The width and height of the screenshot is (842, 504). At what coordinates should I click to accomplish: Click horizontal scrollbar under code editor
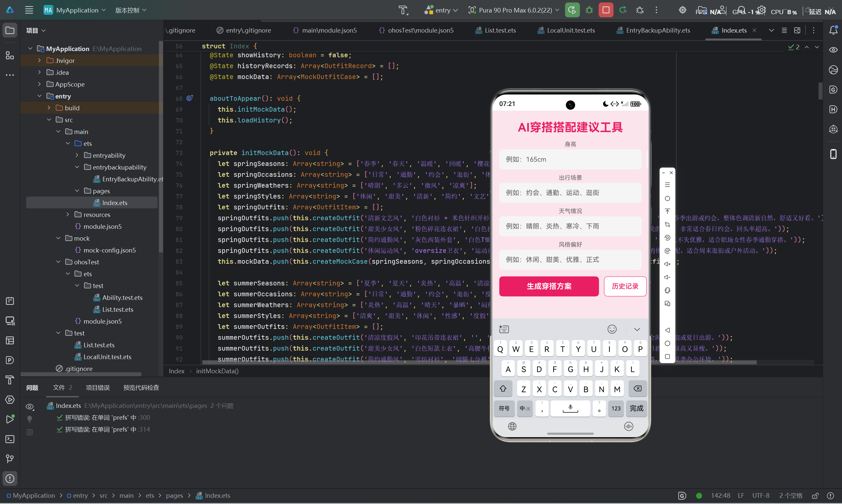(479, 362)
